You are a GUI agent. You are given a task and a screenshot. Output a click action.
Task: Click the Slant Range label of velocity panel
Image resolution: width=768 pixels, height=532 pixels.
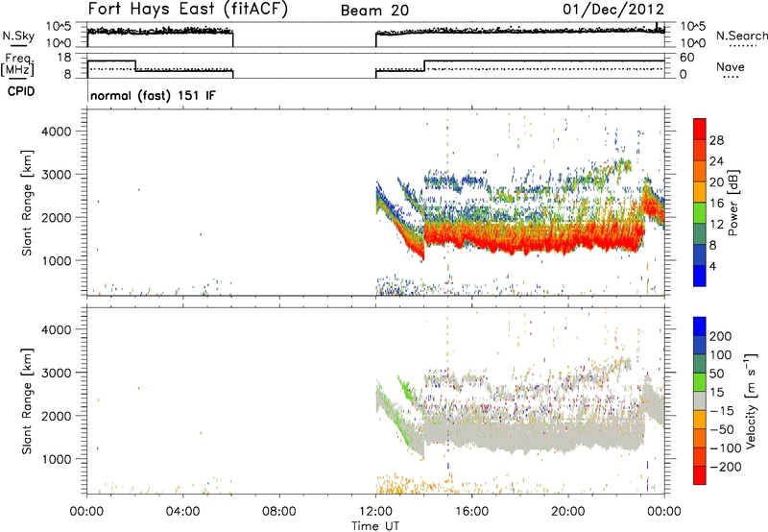click(27, 401)
